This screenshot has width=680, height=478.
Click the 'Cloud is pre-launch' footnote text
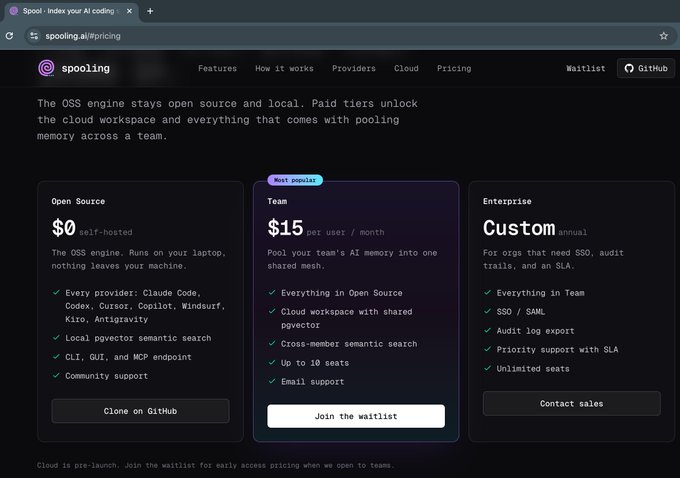coord(216,465)
